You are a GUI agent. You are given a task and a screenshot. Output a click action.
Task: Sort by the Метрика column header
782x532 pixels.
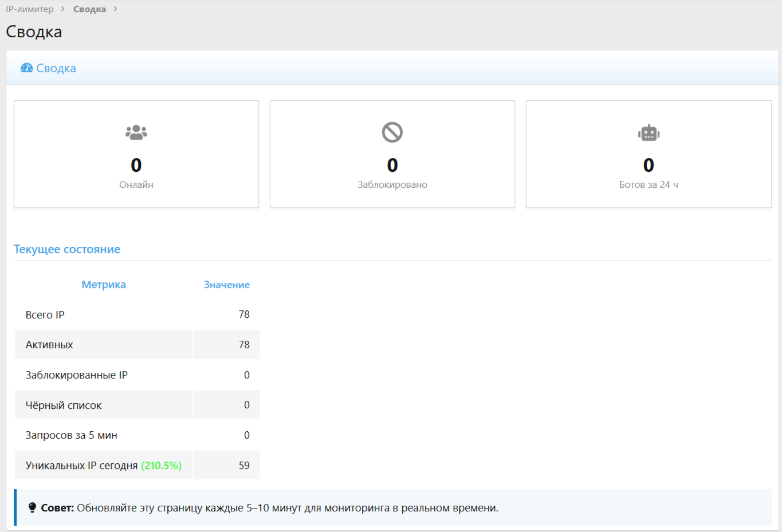(104, 285)
